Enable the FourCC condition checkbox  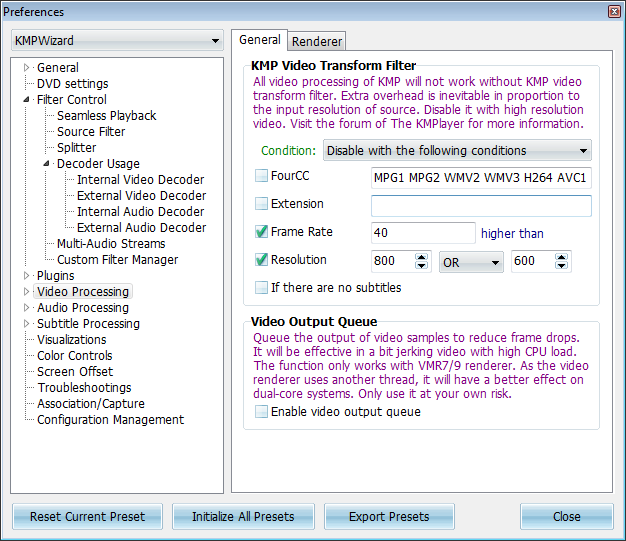261,175
